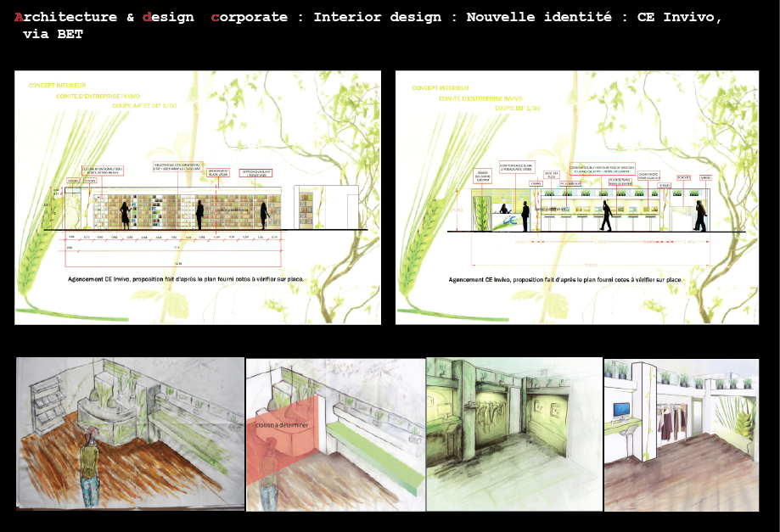Viewport: 780px width, 532px height.
Task: Select the reception desk sketch with woman
Action: click(x=130, y=434)
